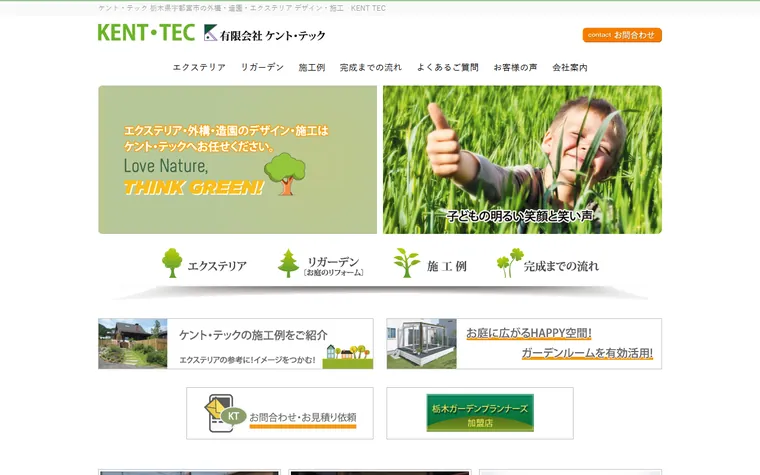Open the エクステリア menu item
The image size is (760, 475).
tap(199, 67)
